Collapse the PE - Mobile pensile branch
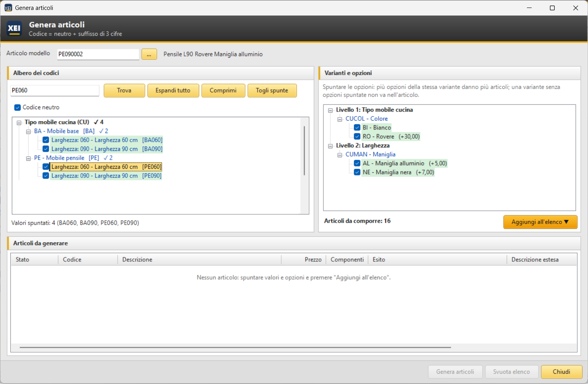 coord(28,158)
